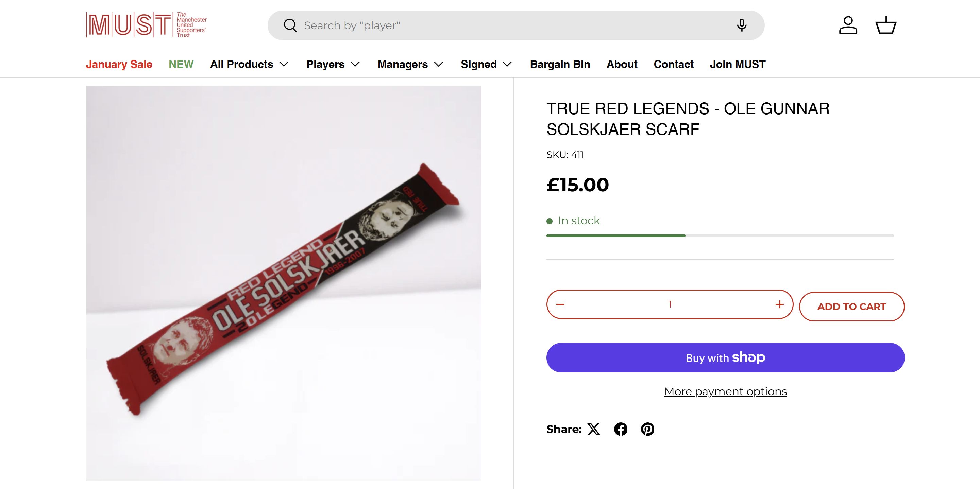Activate voice search microphone
The height and width of the screenshot is (489, 980).
[742, 25]
